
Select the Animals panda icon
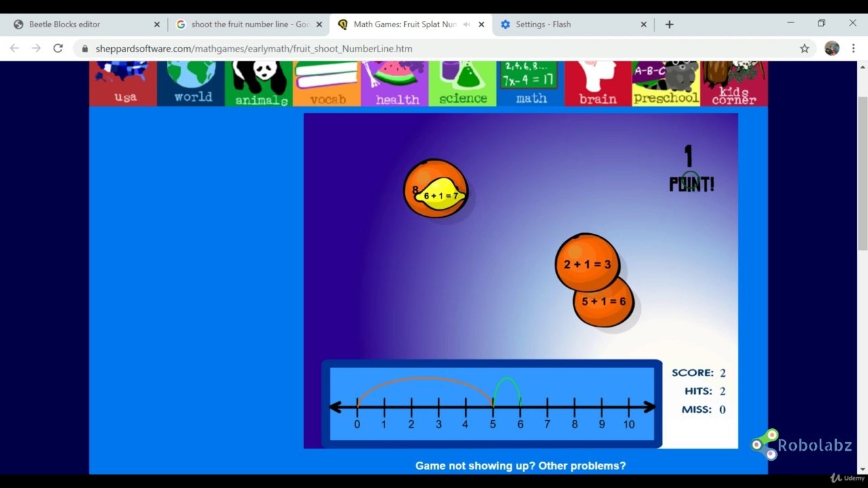(259, 83)
